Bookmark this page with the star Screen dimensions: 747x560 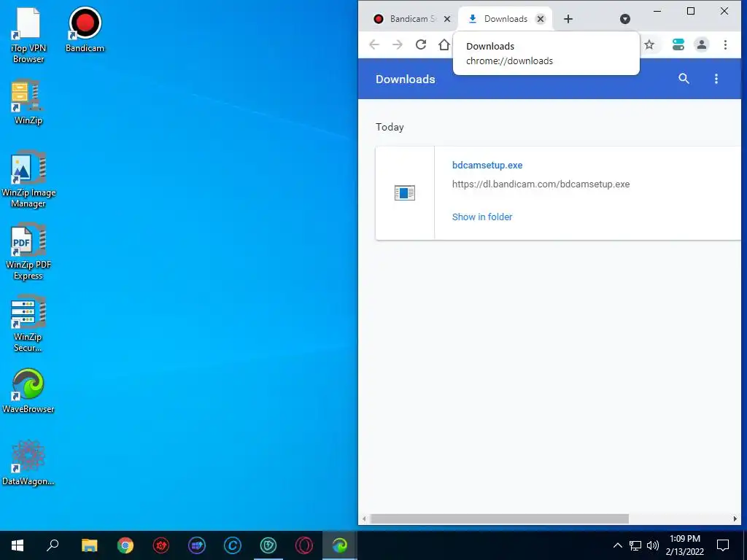tap(649, 44)
